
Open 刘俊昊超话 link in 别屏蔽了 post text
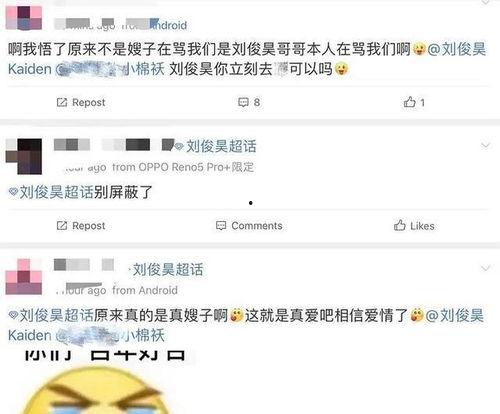pos(51,192)
